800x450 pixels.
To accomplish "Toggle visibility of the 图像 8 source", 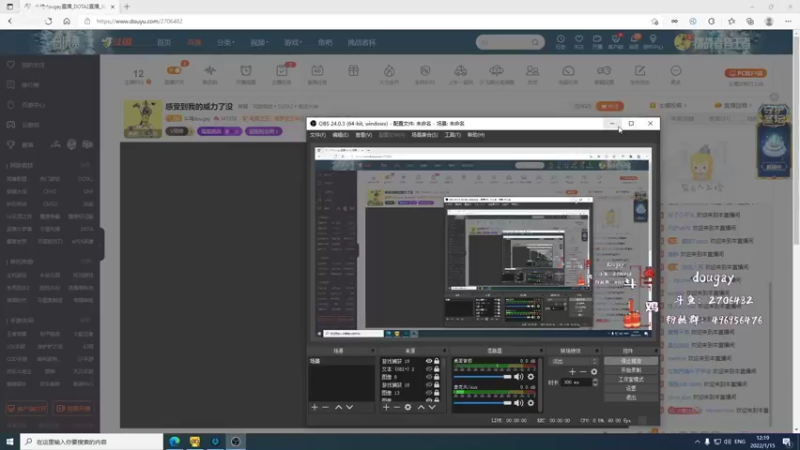I will click(x=429, y=377).
